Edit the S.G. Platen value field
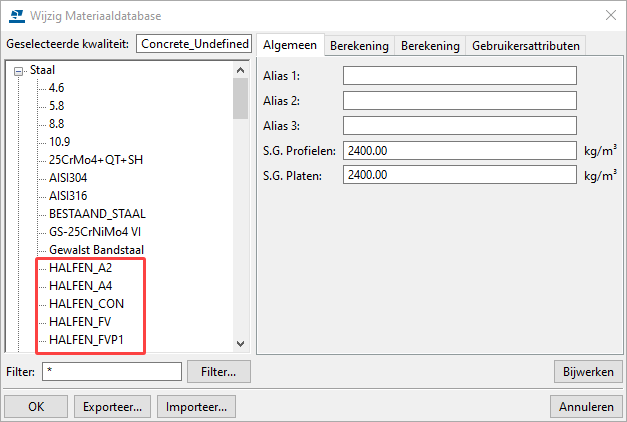The image size is (627, 422). [x=460, y=175]
